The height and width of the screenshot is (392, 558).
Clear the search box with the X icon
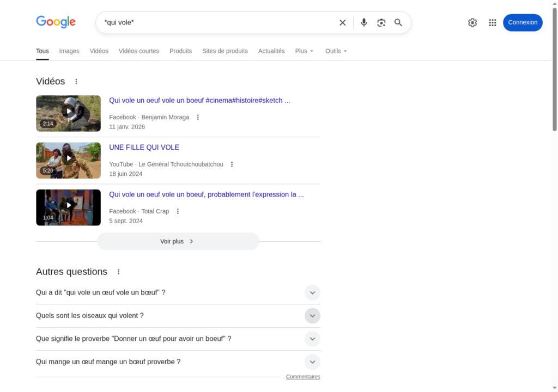tap(342, 23)
